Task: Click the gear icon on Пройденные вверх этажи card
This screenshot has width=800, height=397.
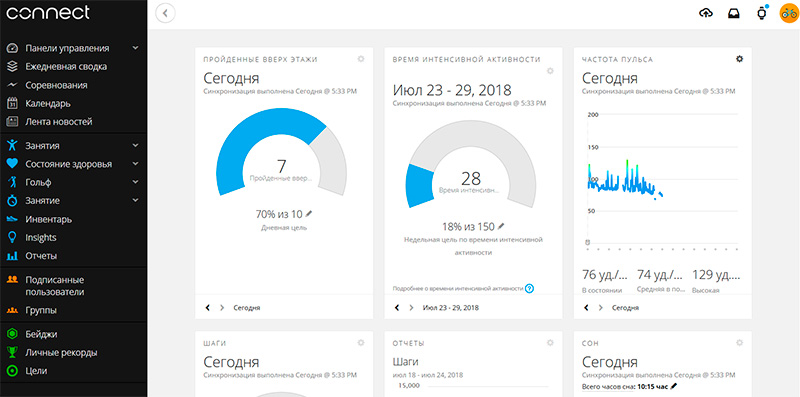Action: [361, 59]
